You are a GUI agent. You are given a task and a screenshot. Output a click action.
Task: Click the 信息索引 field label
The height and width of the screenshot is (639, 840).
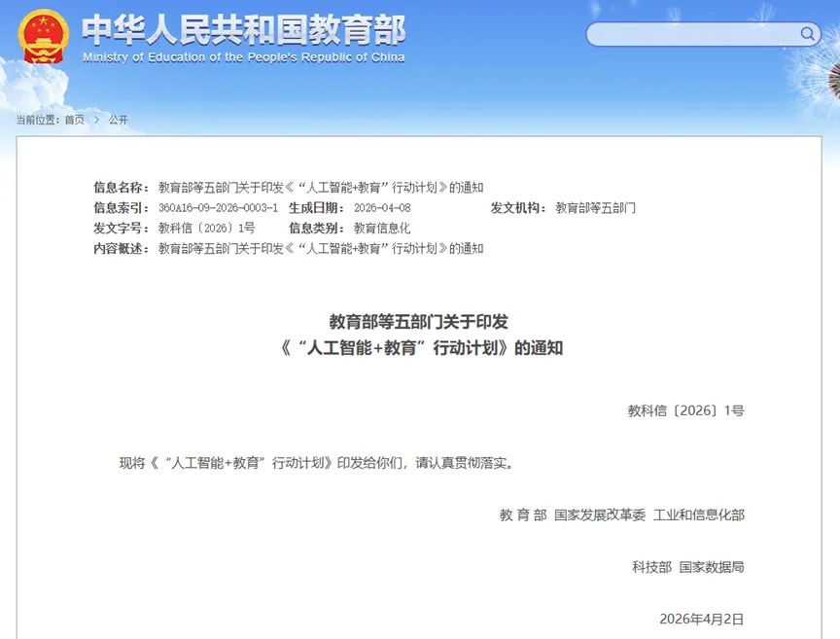(x=122, y=208)
